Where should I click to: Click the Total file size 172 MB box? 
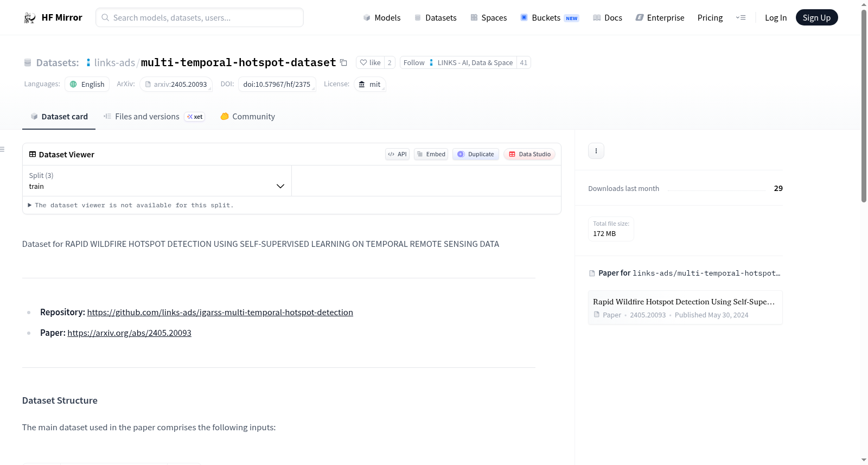(611, 229)
